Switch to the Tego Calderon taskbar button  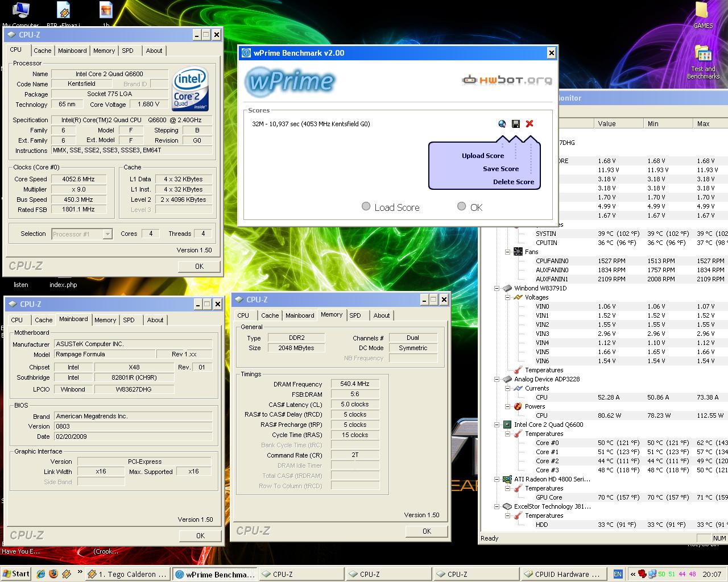pos(129,574)
